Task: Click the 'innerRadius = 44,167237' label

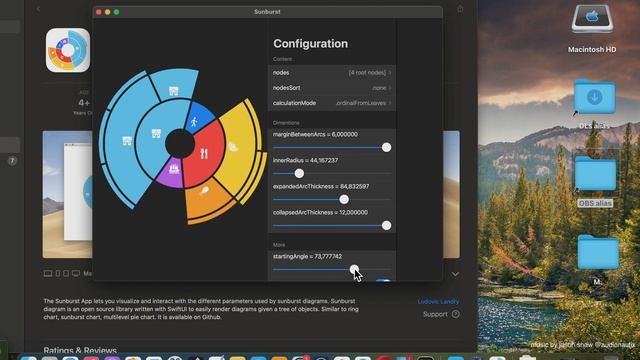Action: [x=305, y=160]
